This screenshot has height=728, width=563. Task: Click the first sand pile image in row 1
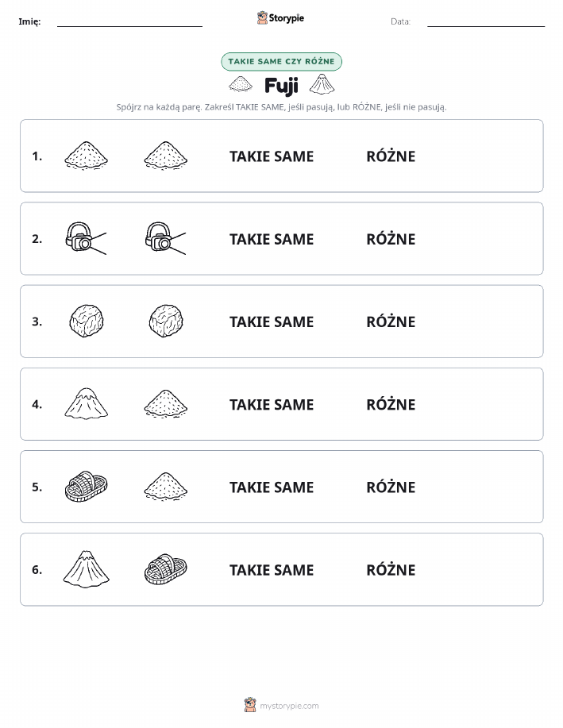(x=87, y=156)
